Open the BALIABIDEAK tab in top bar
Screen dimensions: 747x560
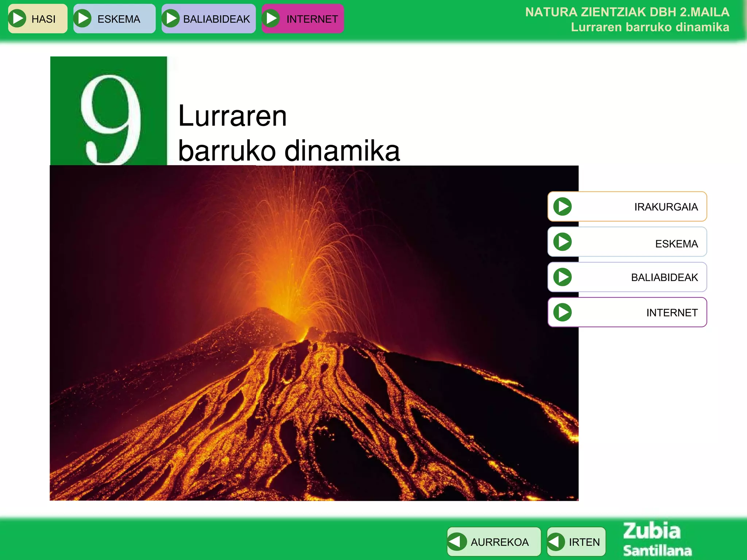[216, 19]
